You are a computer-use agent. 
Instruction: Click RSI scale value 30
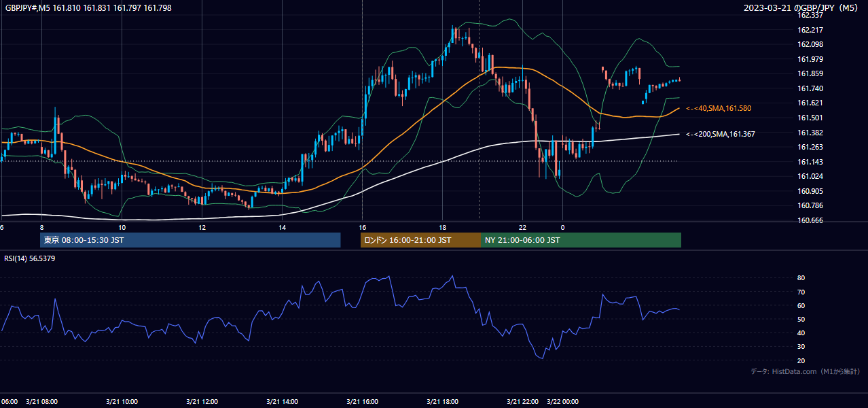coord(801,346)
